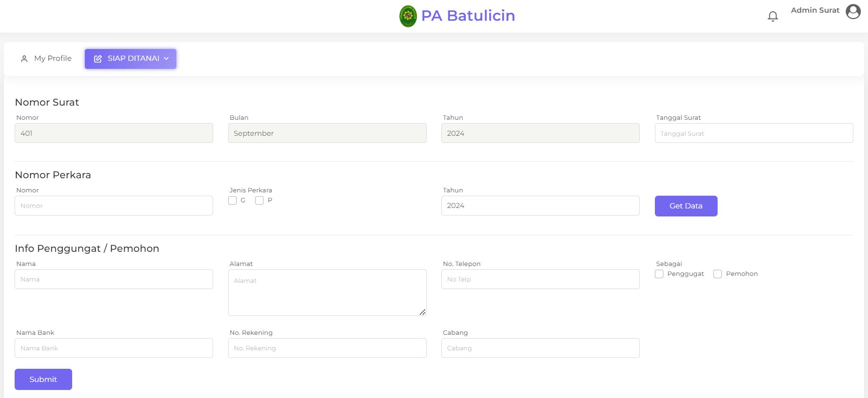Open the My Profile menu item
The height and width of the screenshot is (398, 868).
(53, 58)
